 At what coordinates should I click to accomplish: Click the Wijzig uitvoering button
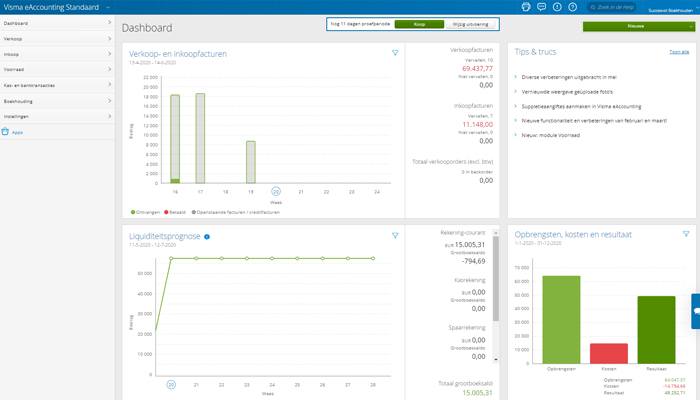coord(471,24)
